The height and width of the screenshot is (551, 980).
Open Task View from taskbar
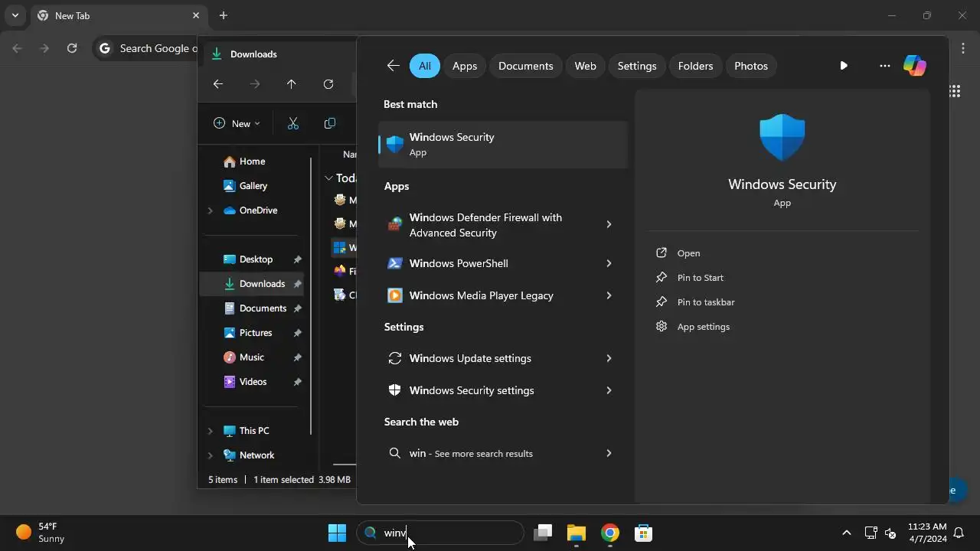[x=543, y=533]
